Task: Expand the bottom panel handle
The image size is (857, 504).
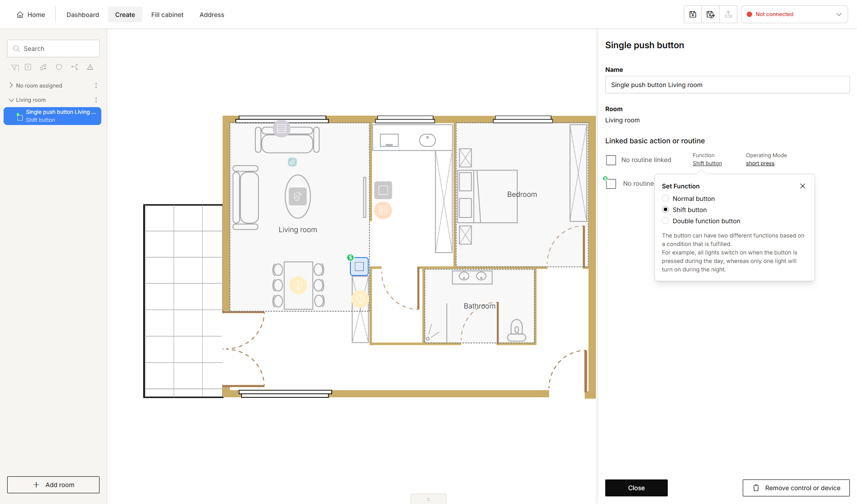Action: 428,499
